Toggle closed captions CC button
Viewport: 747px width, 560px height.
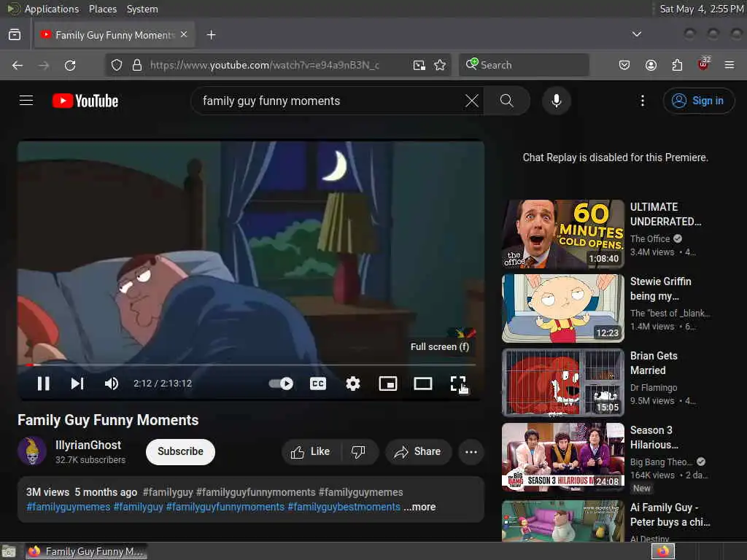coord(318,384)
